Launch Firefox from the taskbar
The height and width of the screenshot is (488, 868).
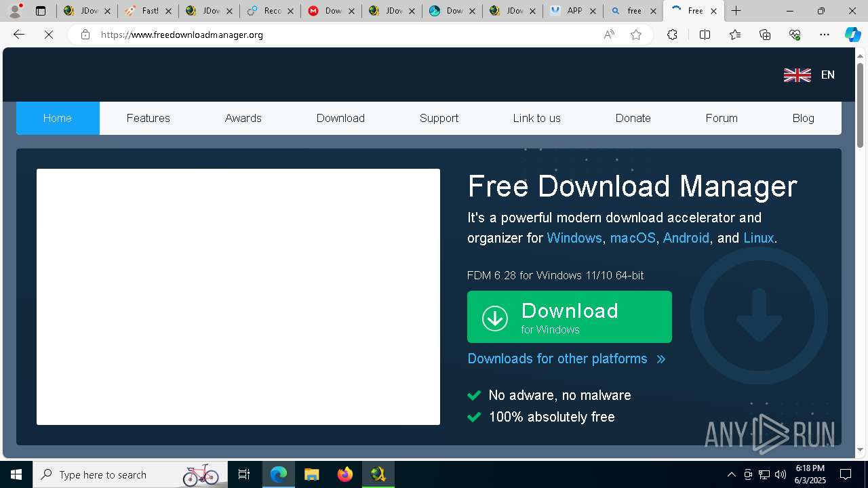click(x=344, y=474)
